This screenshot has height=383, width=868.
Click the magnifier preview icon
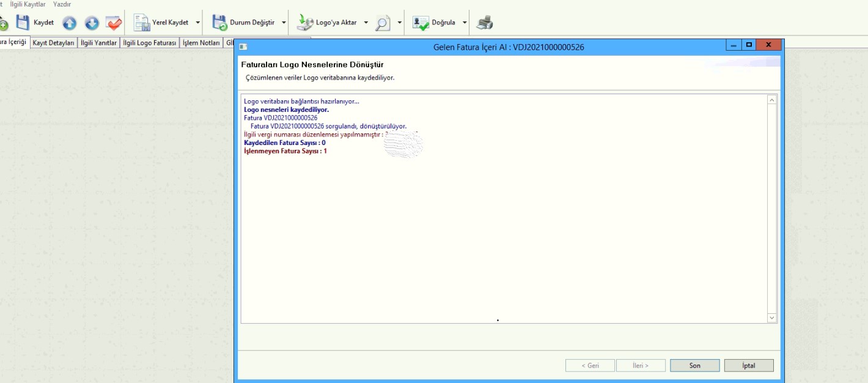coord(383,23)
